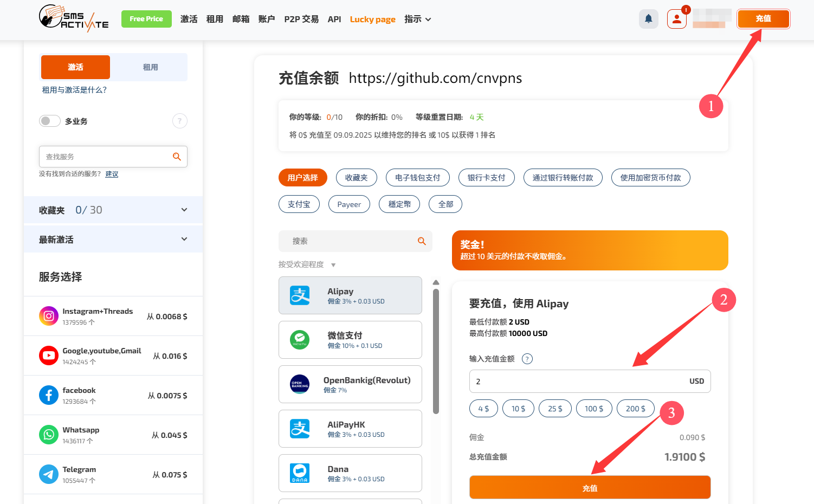Choose the 25 $ preset amount
This screenshot has width=814, height=504.
click(555, 409)
